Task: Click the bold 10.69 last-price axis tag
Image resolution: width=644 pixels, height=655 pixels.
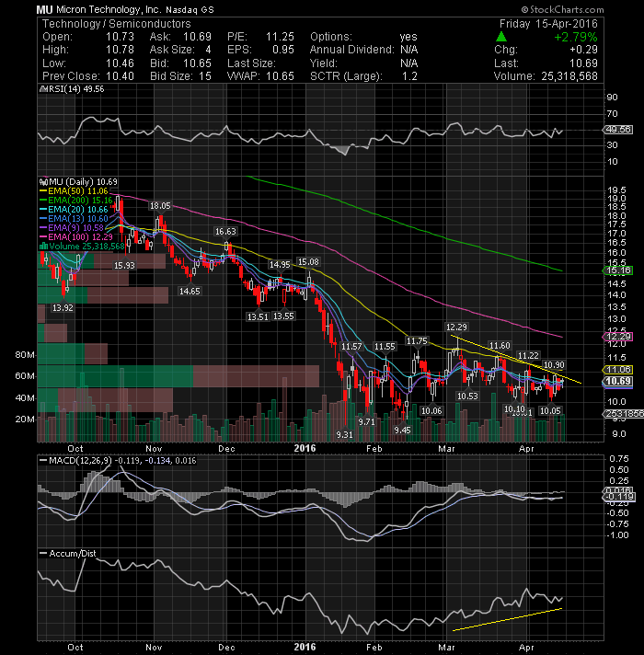Action: [x=618, y=381]
